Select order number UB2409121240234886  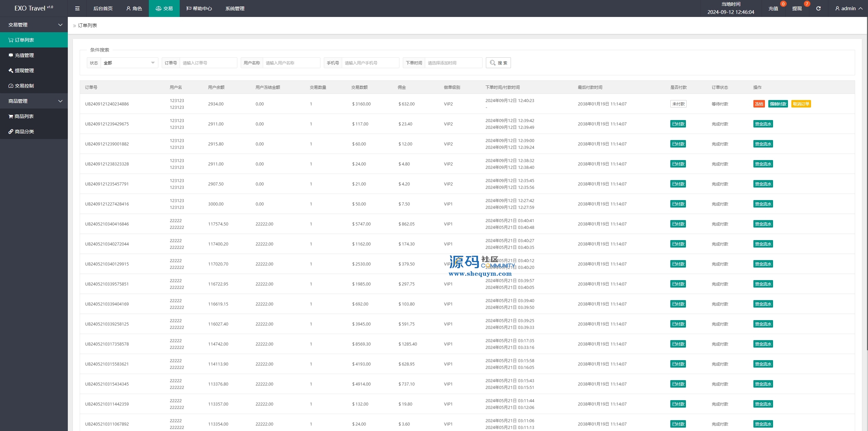coord(107,104)
